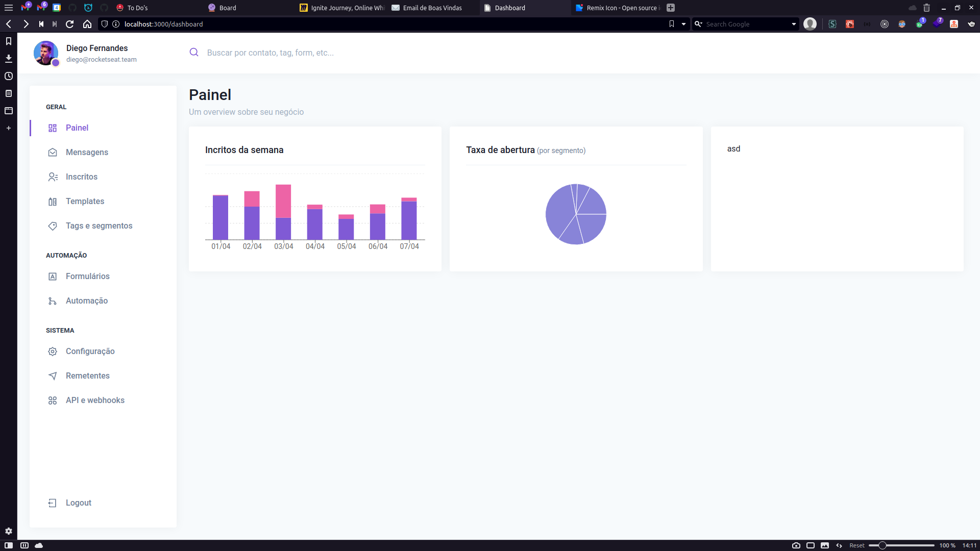Click the Remetentes paper plane icon
This screenshot has height=551, width=980.
click(53, 376)
